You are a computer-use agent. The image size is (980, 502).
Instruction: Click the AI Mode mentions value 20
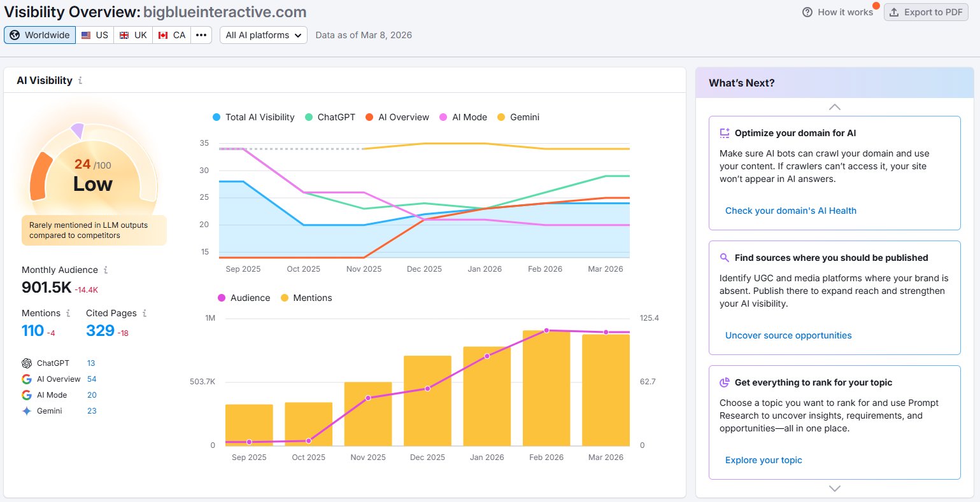[x=92, y=395]
